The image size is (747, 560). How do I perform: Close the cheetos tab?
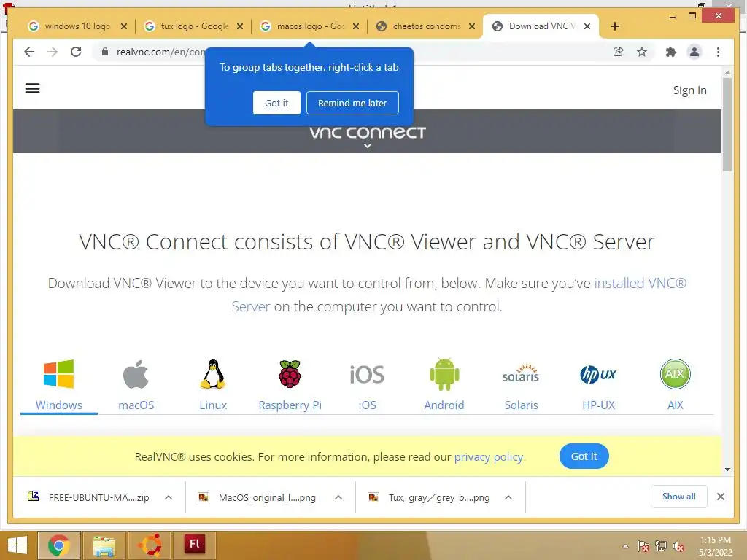click(472, 26)
